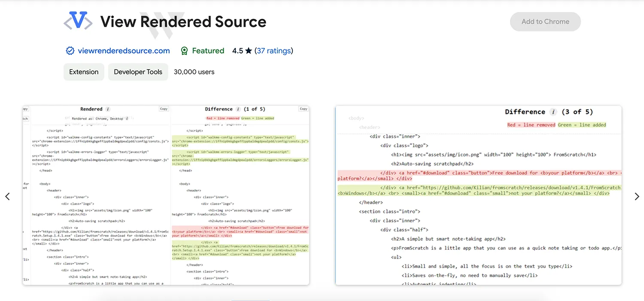
Task: Open the 37 ratings link
Action: (274, 51)
